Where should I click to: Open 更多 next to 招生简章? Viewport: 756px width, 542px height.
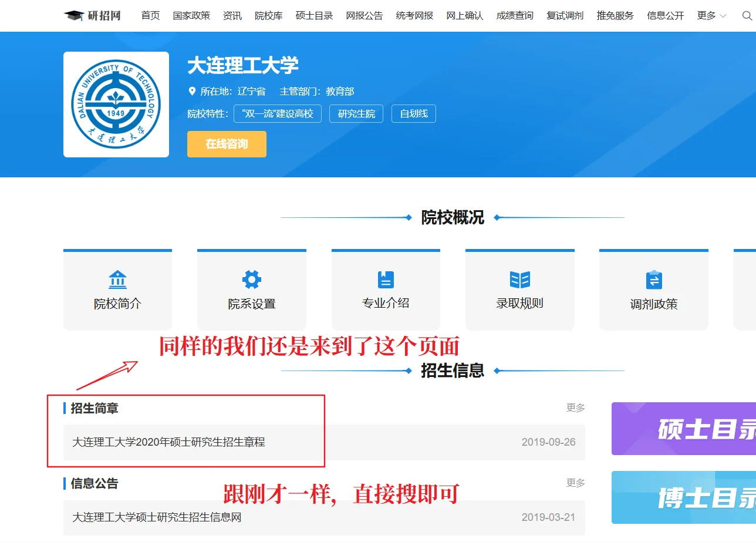point(576,408)
